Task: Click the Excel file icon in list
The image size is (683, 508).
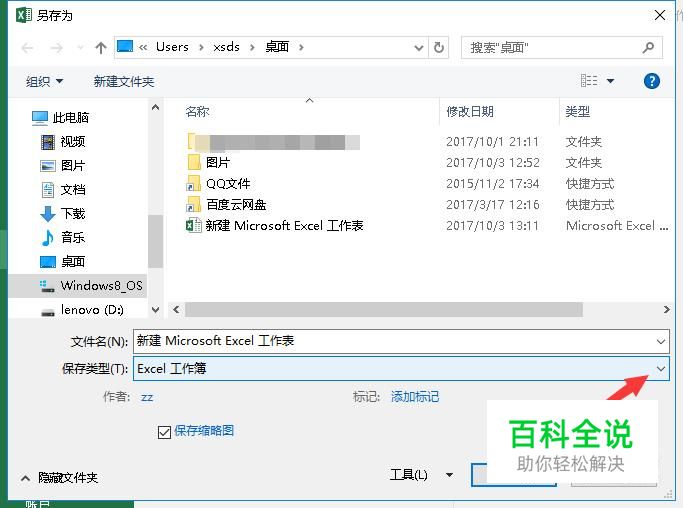Action: click(193, 225)
